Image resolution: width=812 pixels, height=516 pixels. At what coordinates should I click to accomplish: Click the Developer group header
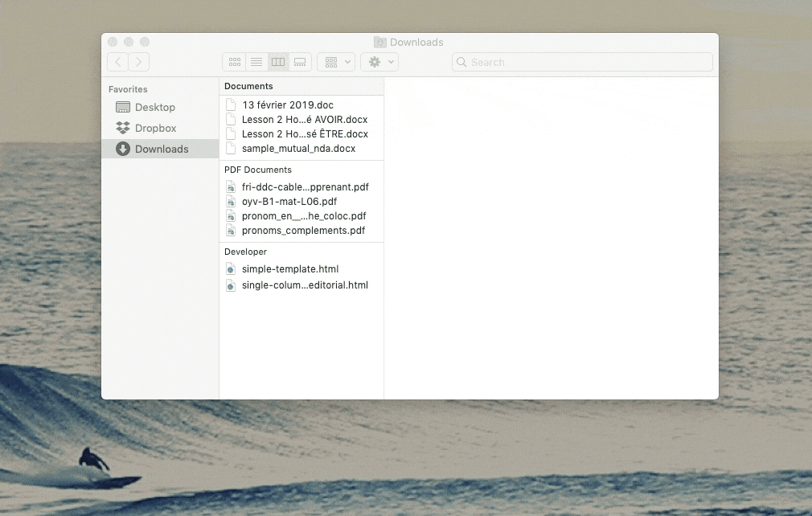click(x=245, y=252)
